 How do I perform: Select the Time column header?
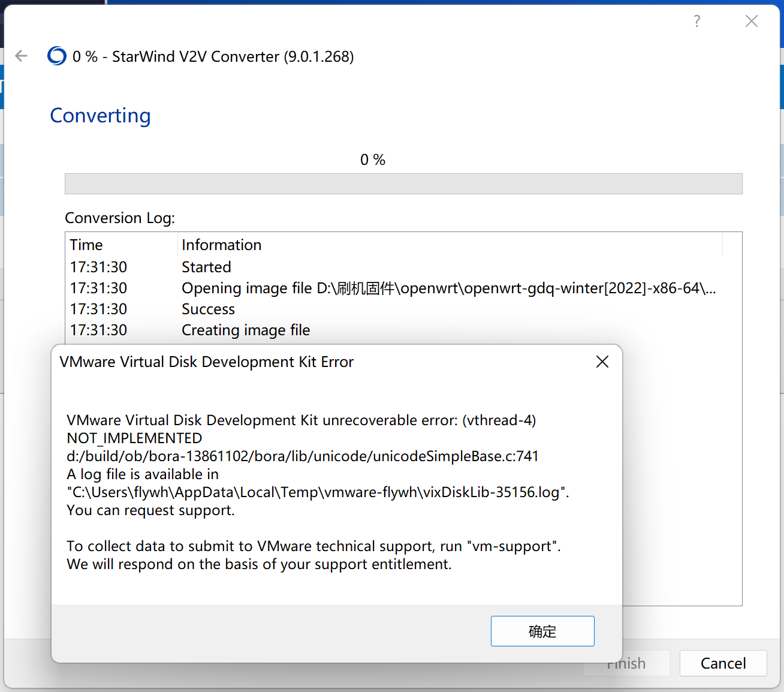[x=122, y=245]
